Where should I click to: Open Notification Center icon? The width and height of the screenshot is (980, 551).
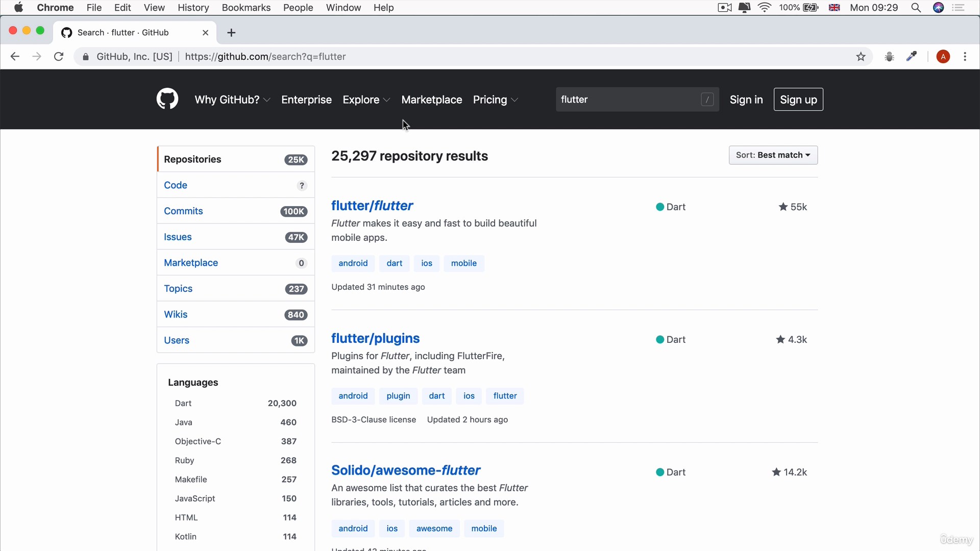pyautogui.click(x=959, y=8)
